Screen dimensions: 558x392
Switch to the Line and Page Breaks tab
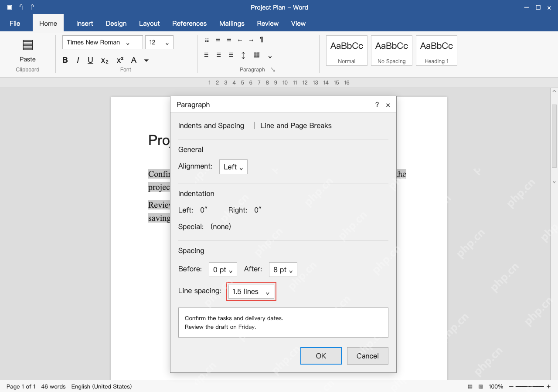coord(296,125)
